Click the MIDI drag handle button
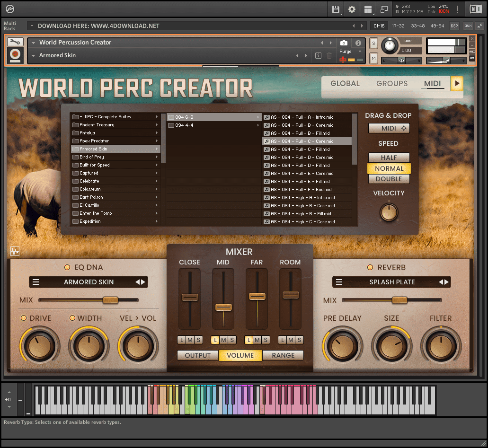 pyautogui.click(x=389, y=128)
